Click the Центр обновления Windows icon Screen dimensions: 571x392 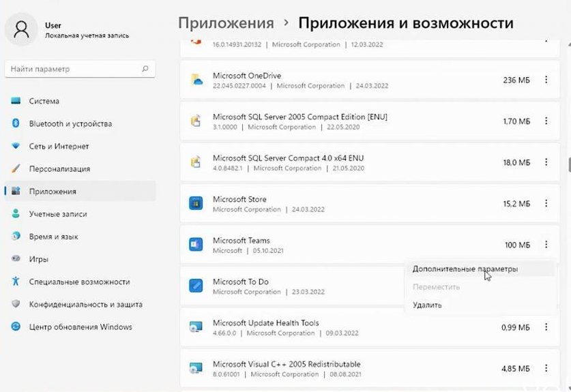pyautogui.click(x=16, y=327)
